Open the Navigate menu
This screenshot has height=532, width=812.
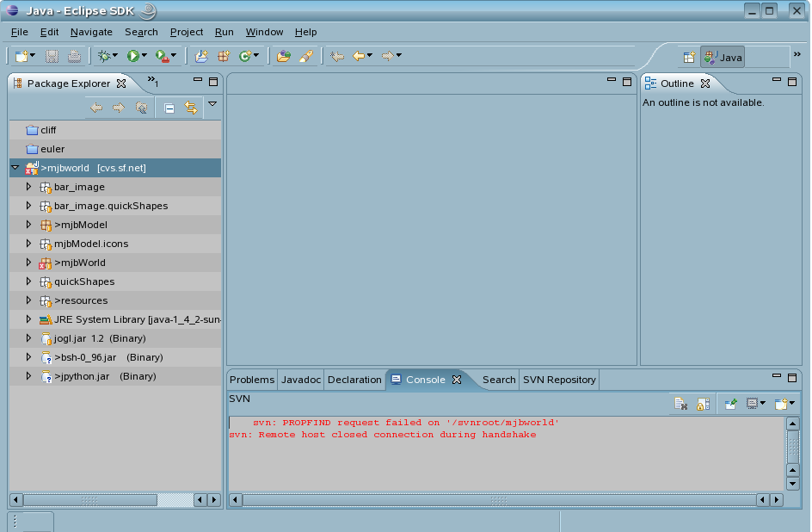click(92, 32)
